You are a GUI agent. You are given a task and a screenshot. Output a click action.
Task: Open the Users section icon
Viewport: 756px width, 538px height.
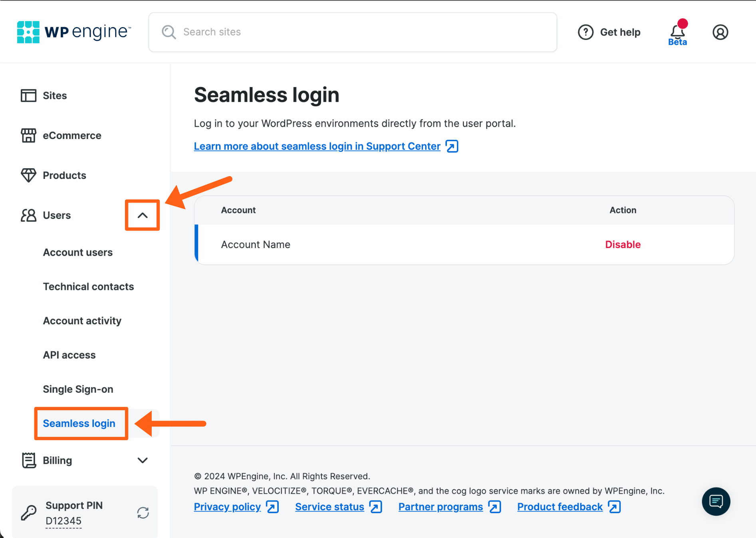(x=28, y=215)
